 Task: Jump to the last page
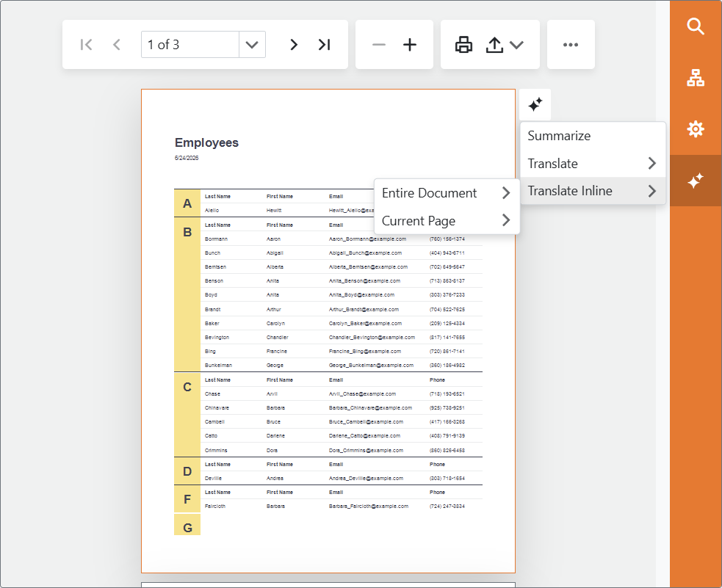point(324,45)
